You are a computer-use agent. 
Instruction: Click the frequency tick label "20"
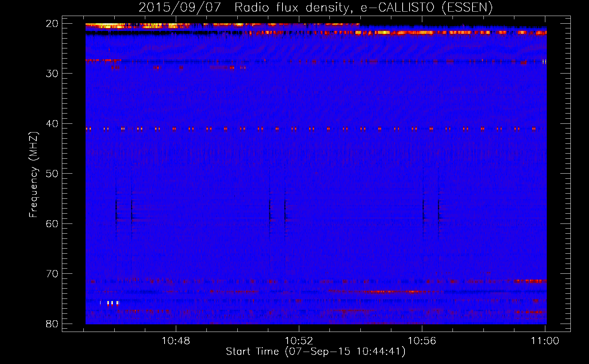coord(52,24)
